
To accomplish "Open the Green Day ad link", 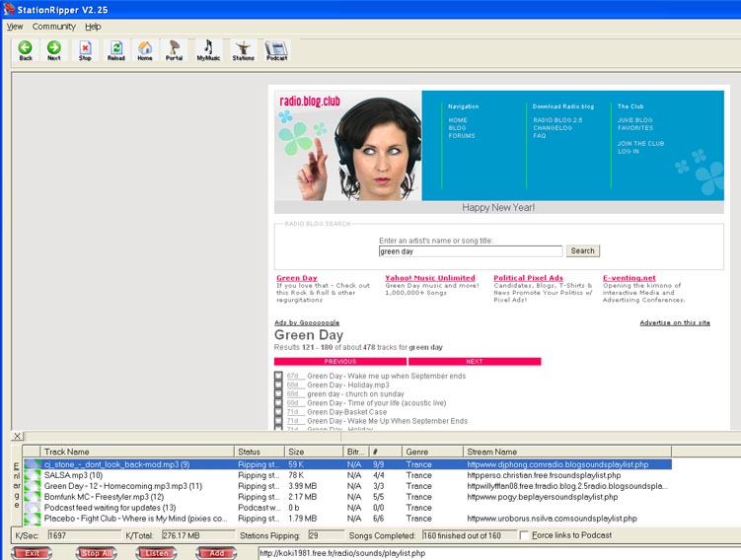I will (297, 278).
